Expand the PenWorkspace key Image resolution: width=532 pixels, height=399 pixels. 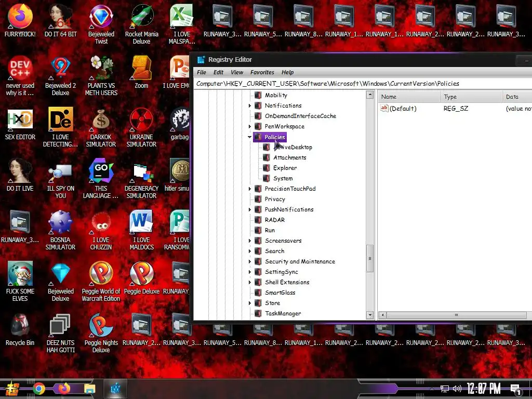pyautogui.click(x=250, y=127)
